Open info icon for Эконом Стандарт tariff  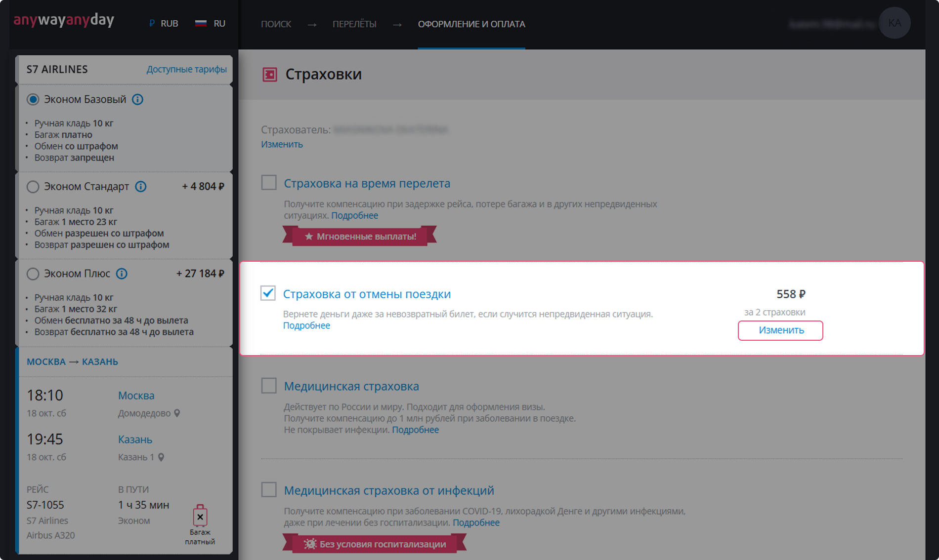(x=141, y=187)
